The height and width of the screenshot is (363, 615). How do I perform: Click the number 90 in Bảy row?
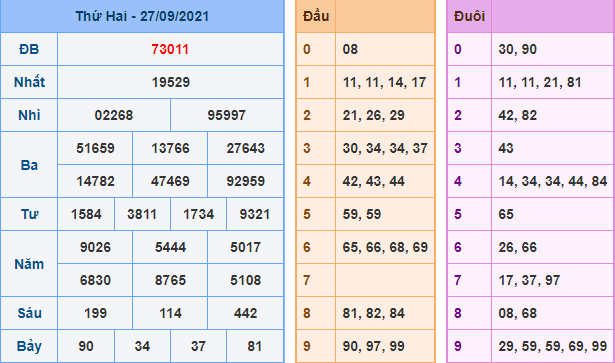(x=86, y=346)
